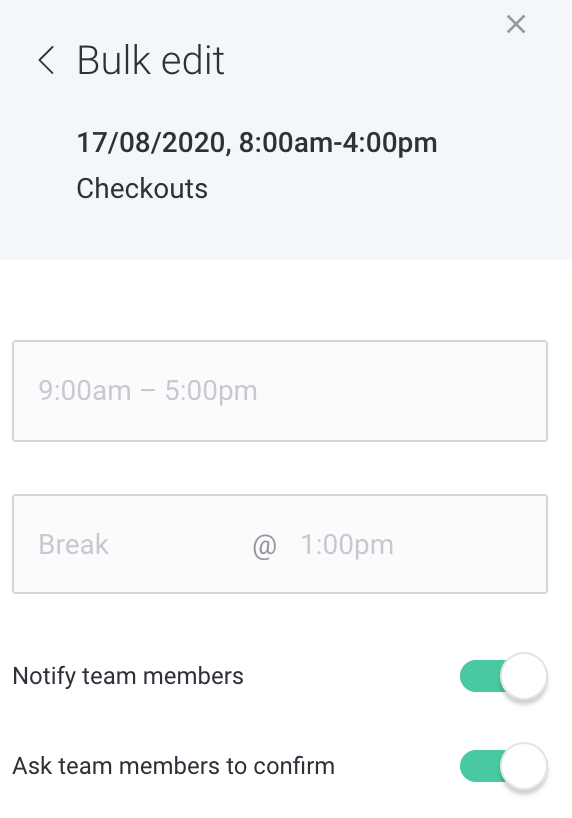Image resolution: width=572 pixels, height=818 pixels.
Task: Click green track of confirm toggle
Action: pos(480,766)
